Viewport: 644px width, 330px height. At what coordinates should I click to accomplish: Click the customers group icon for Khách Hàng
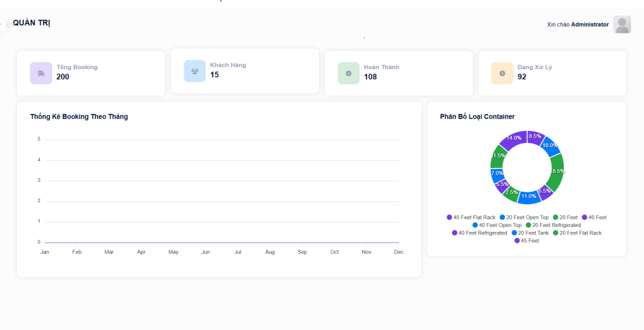194,71
